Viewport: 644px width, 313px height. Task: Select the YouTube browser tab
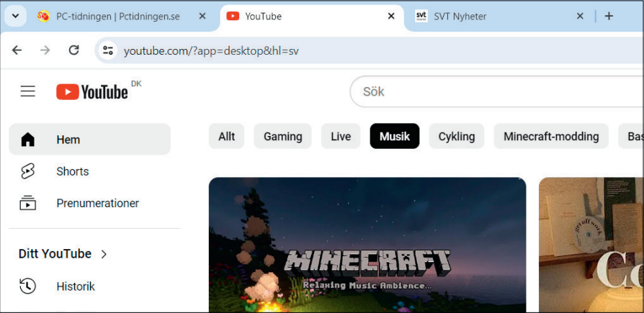coord(312,17)
